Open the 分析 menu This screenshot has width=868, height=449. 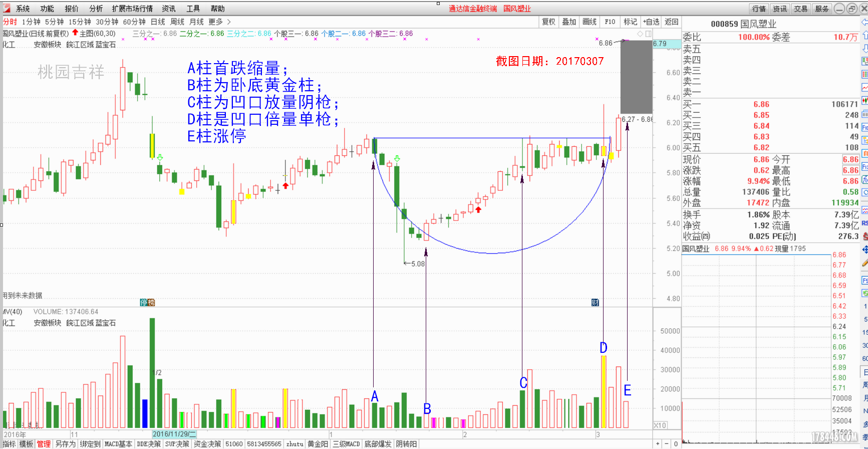pyautogui.click(x=96, y=9)
